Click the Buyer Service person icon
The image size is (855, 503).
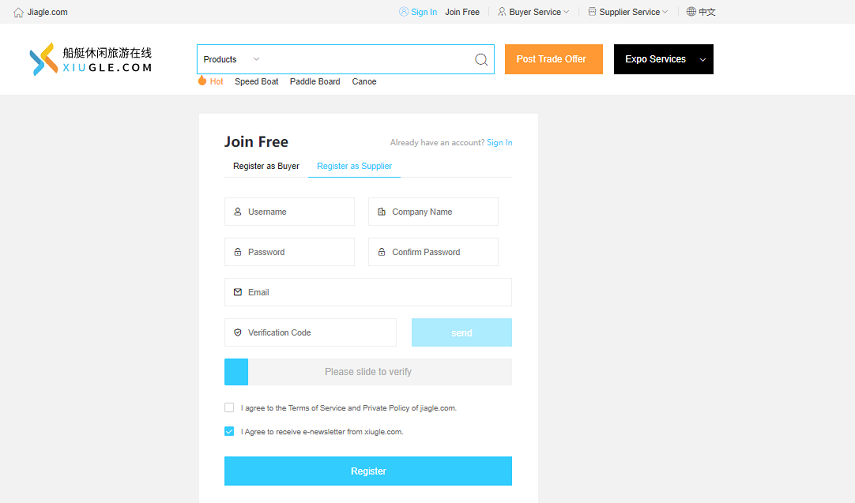(x=502, y=12)
